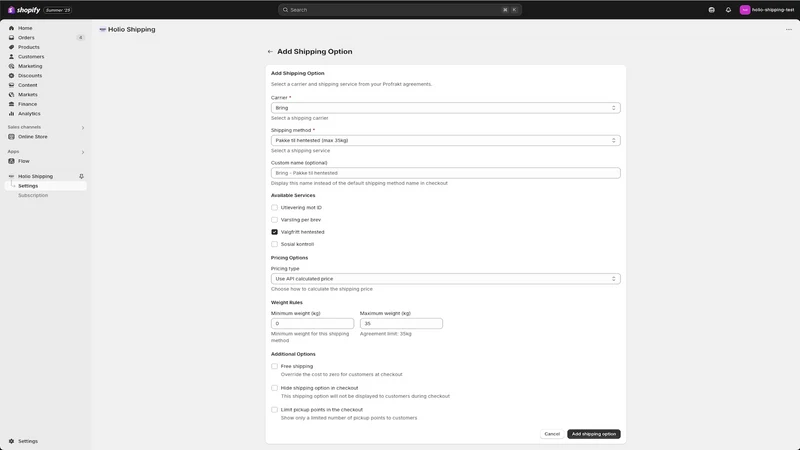Go back using the arrow beside Add Shipping Option
The height and width of the screenshot is (450, 800).
coord(270,52)
